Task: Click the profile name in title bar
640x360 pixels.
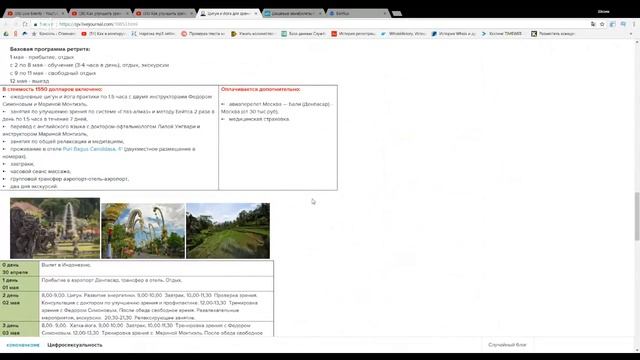Action: [604, 11]
